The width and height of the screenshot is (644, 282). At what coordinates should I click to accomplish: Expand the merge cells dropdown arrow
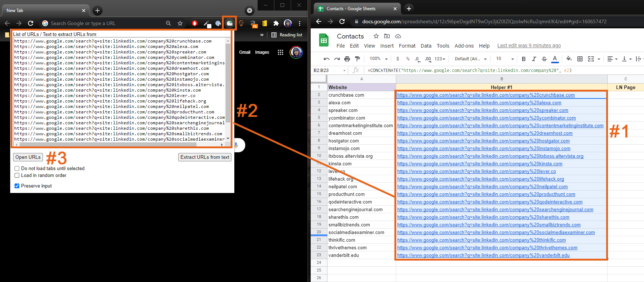tap(599, 59)
